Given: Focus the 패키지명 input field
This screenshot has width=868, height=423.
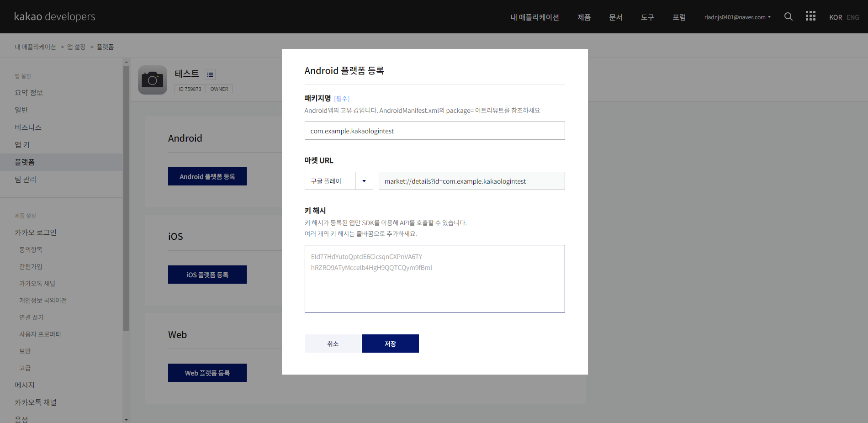Looking at the screenshot, I should point(435,131).
